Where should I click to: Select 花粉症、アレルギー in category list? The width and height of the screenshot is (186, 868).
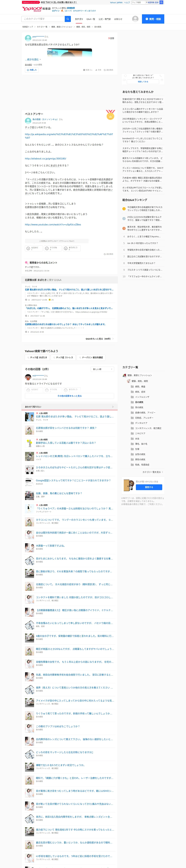click(144, 418)
